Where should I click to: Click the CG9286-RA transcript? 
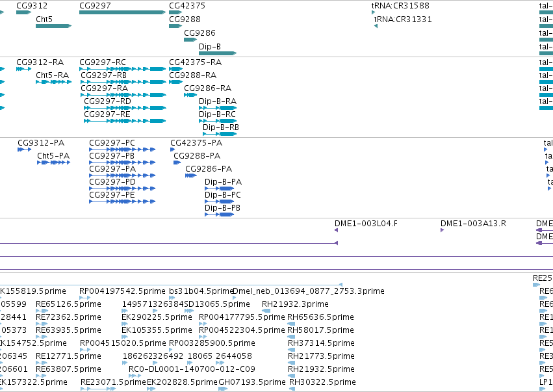(190, 95)
